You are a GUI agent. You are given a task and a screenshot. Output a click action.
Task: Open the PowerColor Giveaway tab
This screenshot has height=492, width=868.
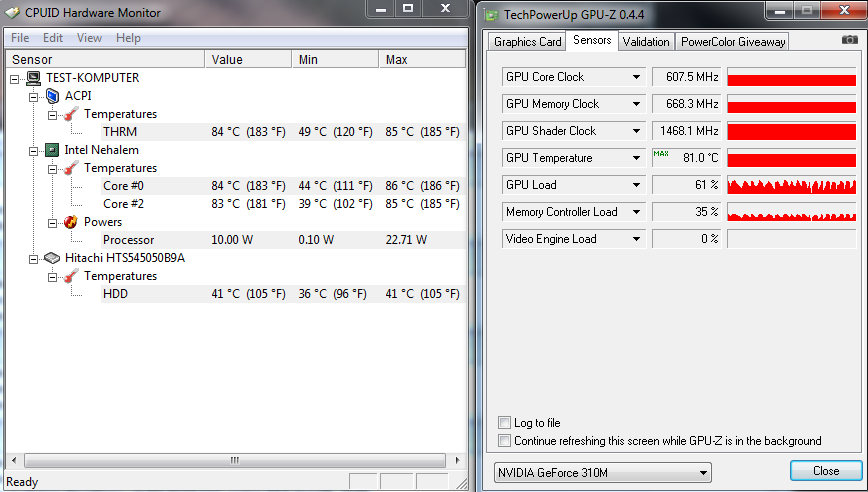tap(732, 42)
